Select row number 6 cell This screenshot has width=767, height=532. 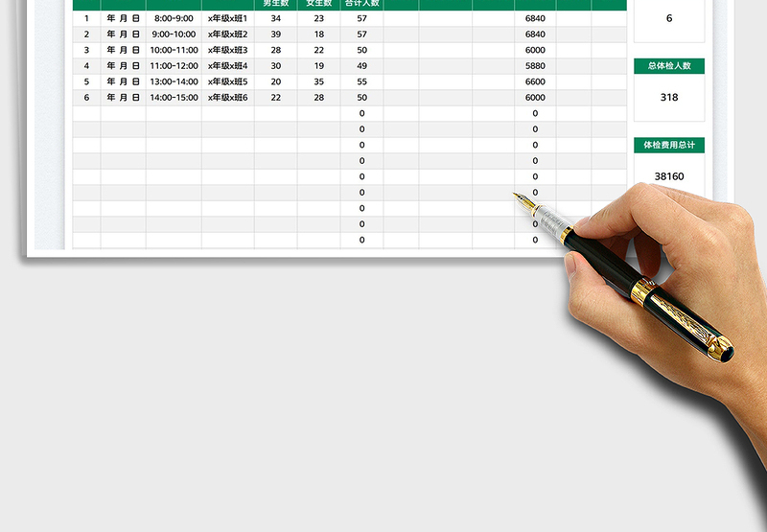tap(86, 98)
